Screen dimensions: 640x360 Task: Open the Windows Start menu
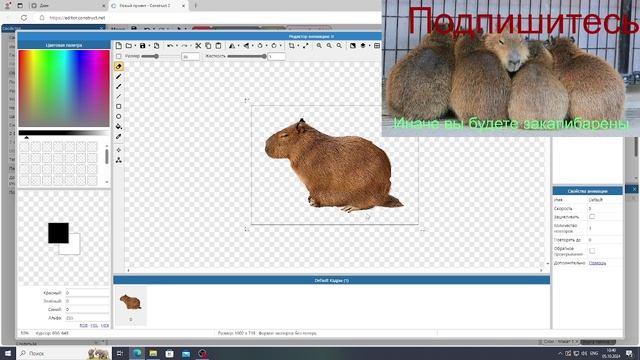8,353
